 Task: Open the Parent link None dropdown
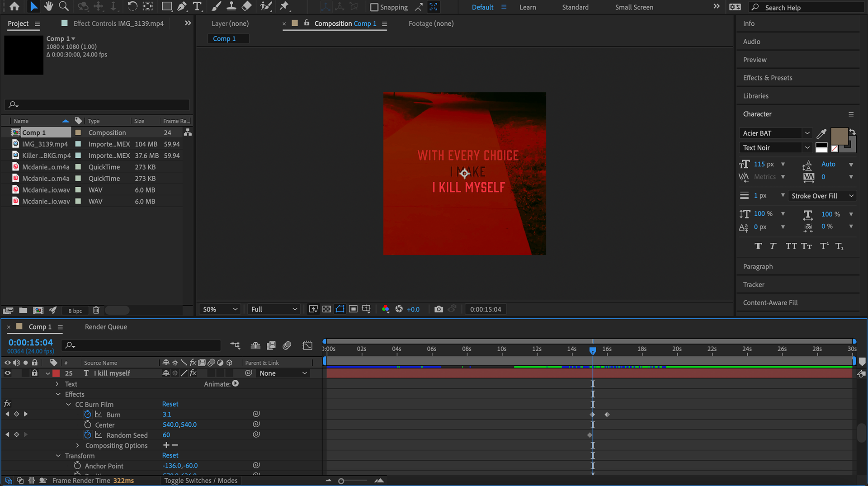(283, 373)
